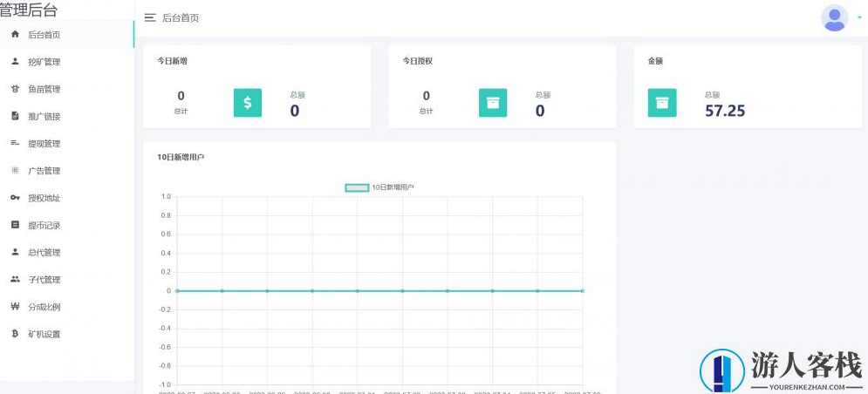
Task: Click the 今日新增 card heading
Action: pyautogui.click(x=172, y=61)
